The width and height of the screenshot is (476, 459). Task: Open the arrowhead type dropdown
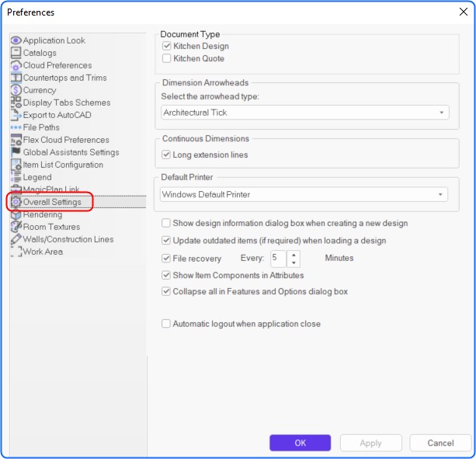coord(305,113)
